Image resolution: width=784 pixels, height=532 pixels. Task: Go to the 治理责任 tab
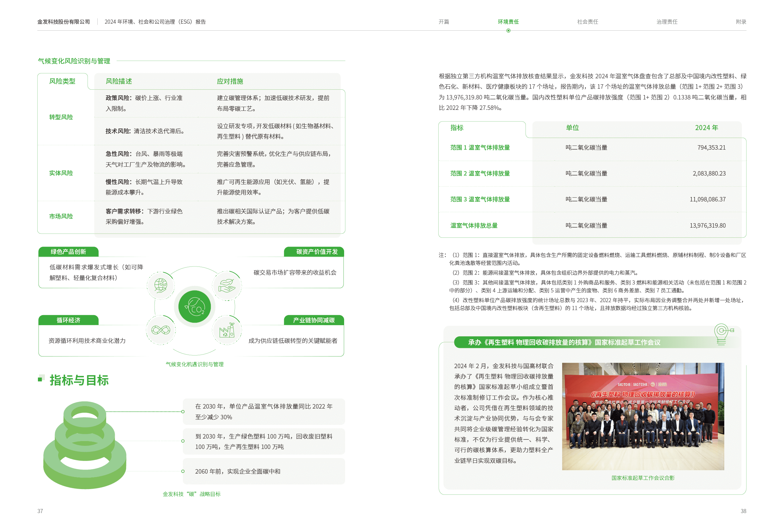(x=666, y=21)
